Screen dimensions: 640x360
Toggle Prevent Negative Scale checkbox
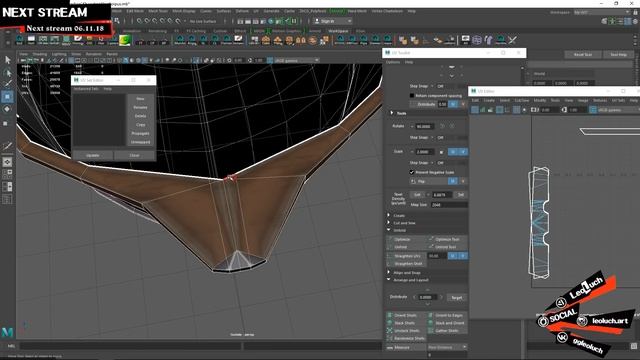tap(412, 172)
